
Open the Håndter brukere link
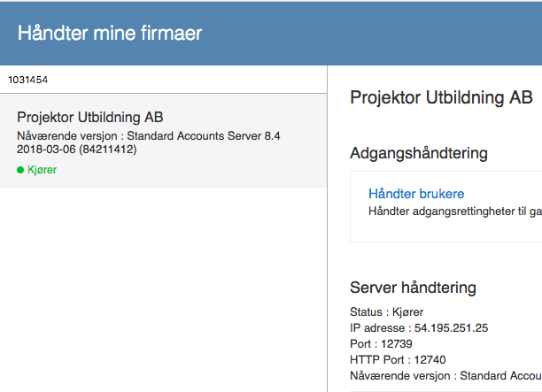[416, 194]
